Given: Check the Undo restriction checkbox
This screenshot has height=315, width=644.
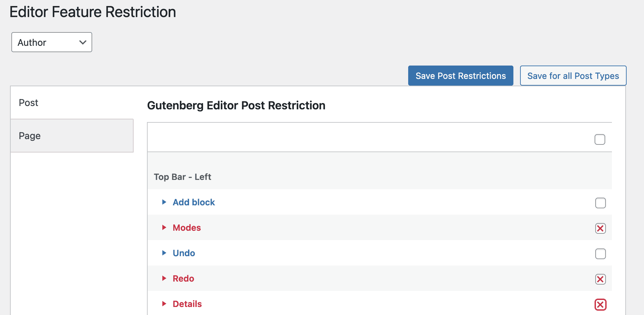Looking at the screenshot, I should point(600,254).
